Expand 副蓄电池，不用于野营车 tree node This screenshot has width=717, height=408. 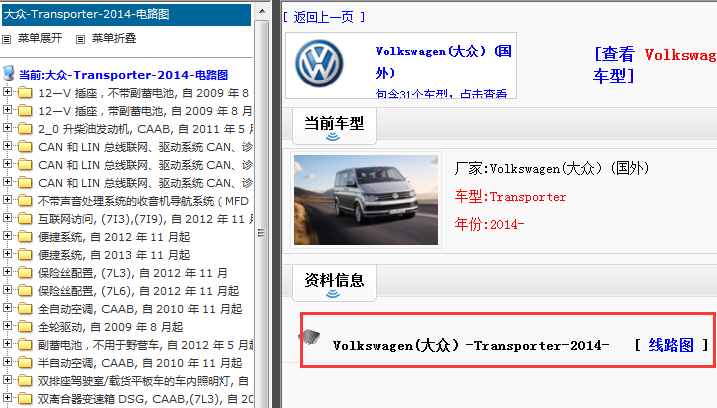click(7, 344)
